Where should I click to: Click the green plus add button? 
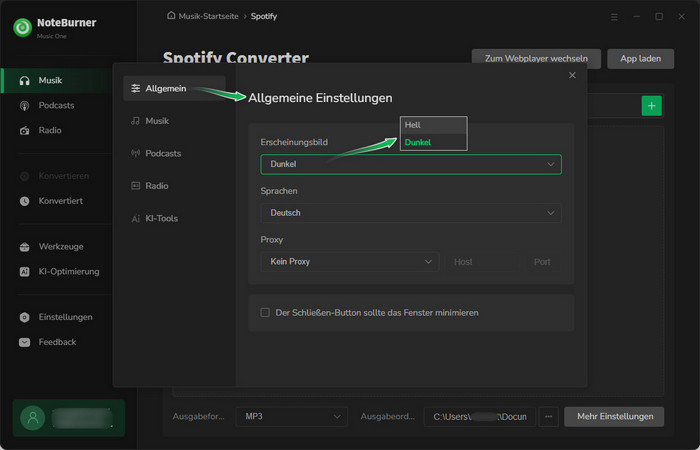point(651,106)
